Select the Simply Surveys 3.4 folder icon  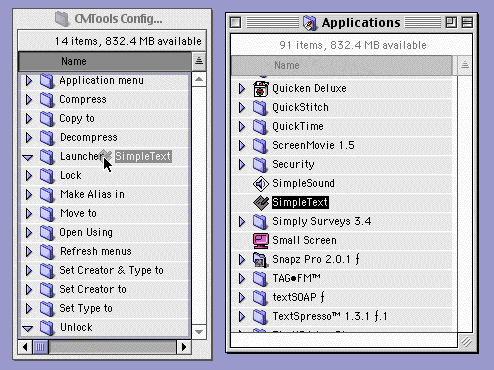coord(260,222)
